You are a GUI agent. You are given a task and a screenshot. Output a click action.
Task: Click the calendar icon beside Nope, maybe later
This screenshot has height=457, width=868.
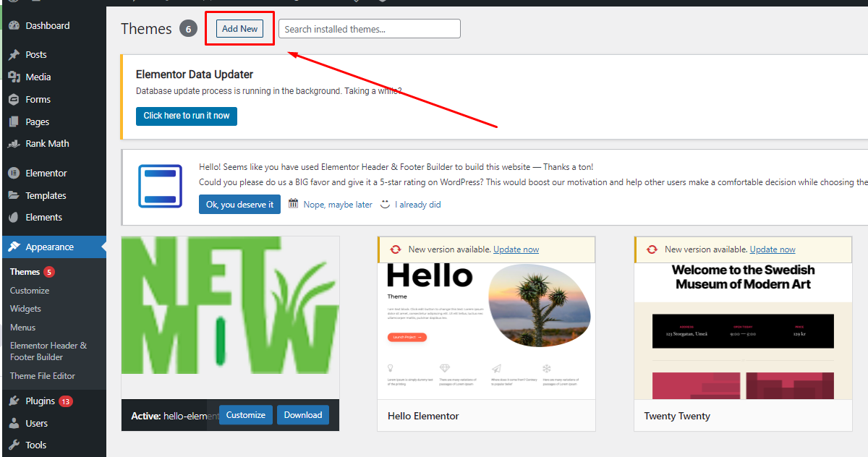coord(294,204)
